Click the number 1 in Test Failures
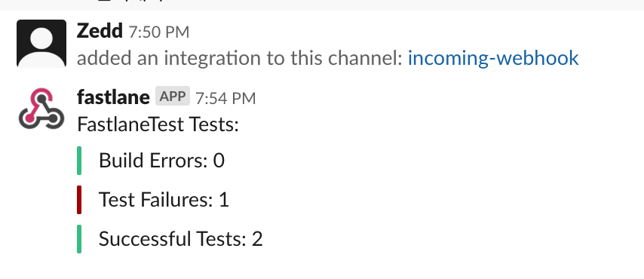Image resolution: width=644 pixels, height=279 pixels. point(224,200)
